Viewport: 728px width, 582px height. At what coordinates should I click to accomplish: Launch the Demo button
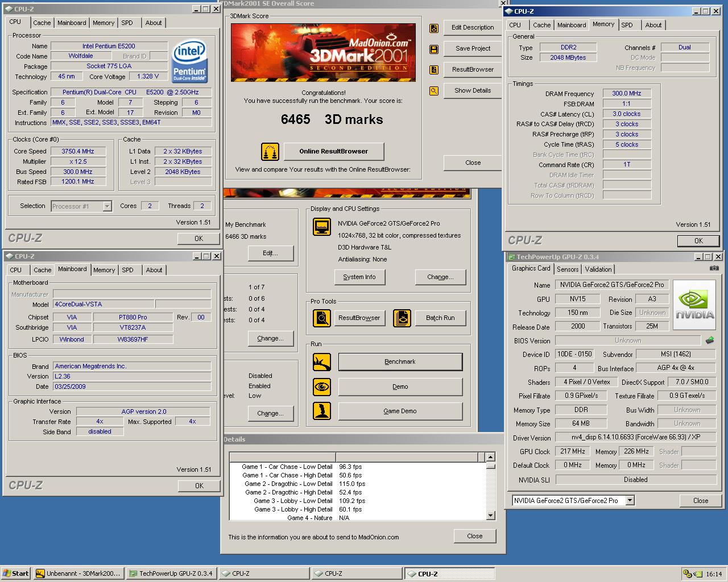pyautogui.click(x=400, y=386)
